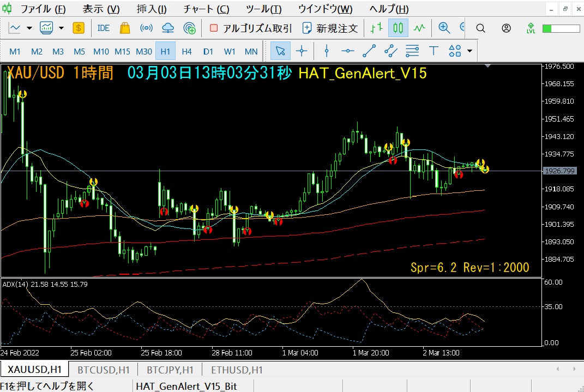The width and height of the screenshot is (584, 392).
Task: Expand the indicators list dropdown arrow
Action: (62, 28)
